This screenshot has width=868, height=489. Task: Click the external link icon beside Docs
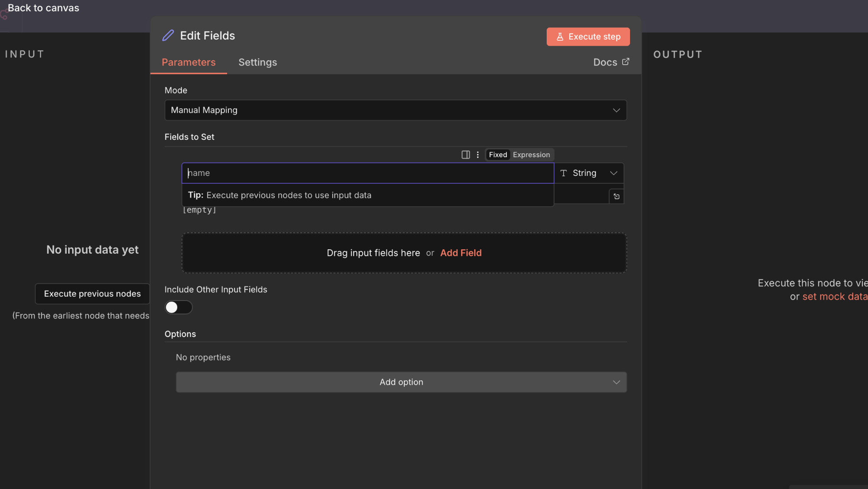coord(625,62)
